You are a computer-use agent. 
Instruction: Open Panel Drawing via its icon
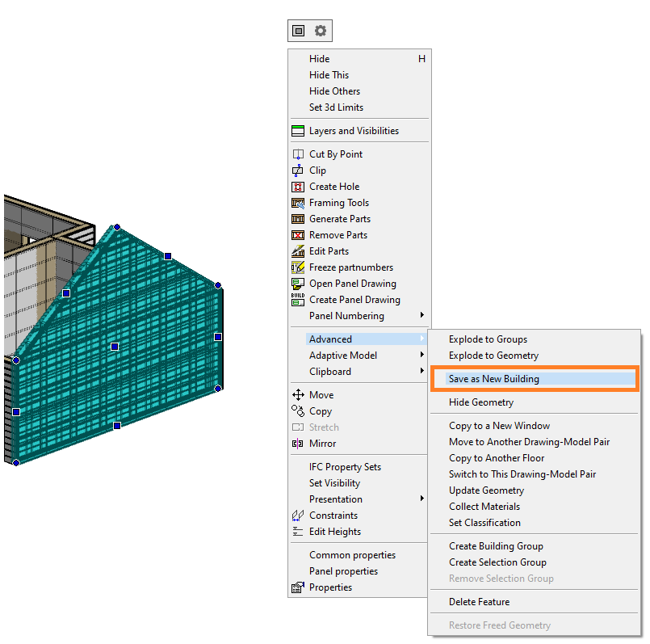(x=297, y=284)
